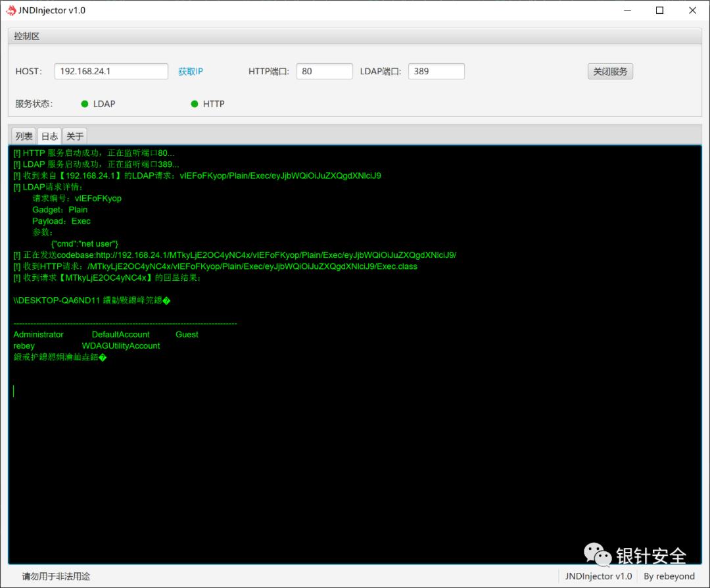This screenshot has width=710, height=588.
Task: Click the 'Administrator' account name in log
Action: click(x=39, y=334)
